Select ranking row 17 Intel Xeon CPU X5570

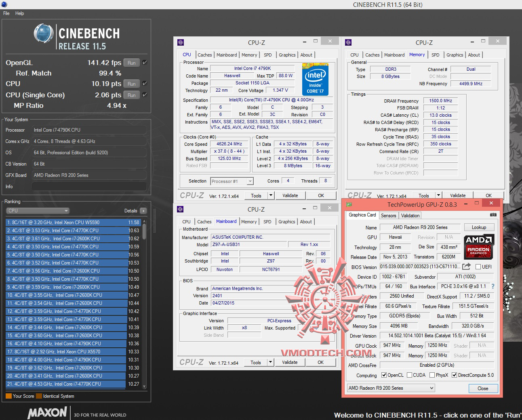click(73, 352)
